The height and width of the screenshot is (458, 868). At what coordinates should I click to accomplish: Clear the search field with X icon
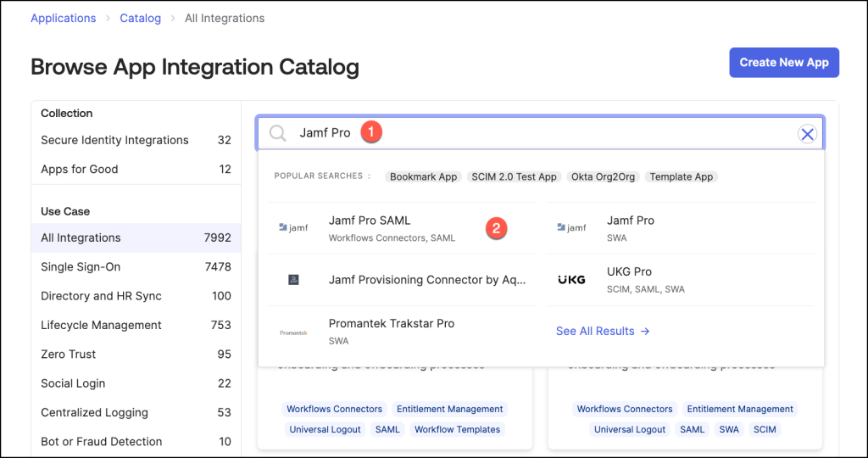pos(807,134)
